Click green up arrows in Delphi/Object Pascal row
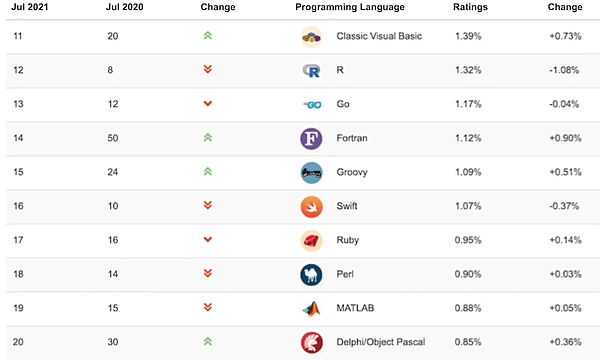The width and height of the screenshot is (600, 360). coord(208,341)
